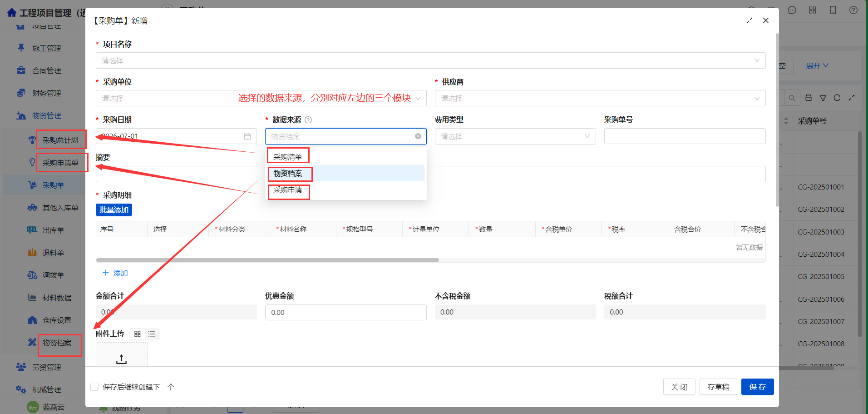Click the data source help question icon

point(308,120)
